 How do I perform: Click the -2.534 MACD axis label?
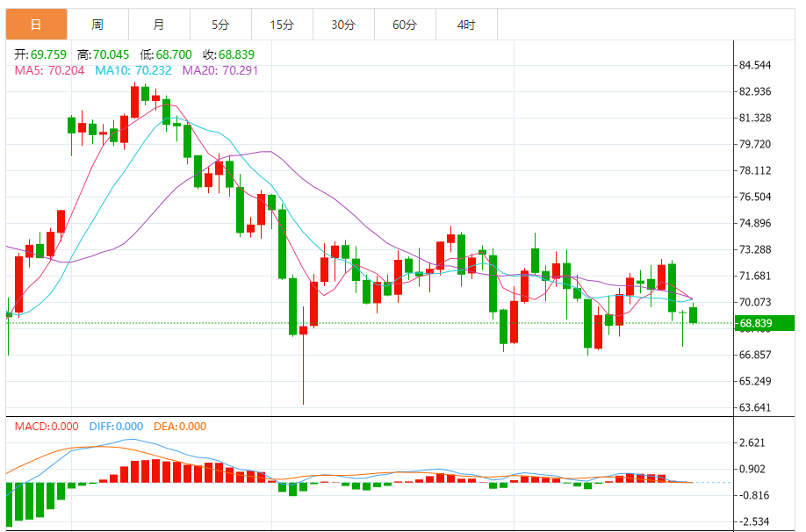(752, 521)
